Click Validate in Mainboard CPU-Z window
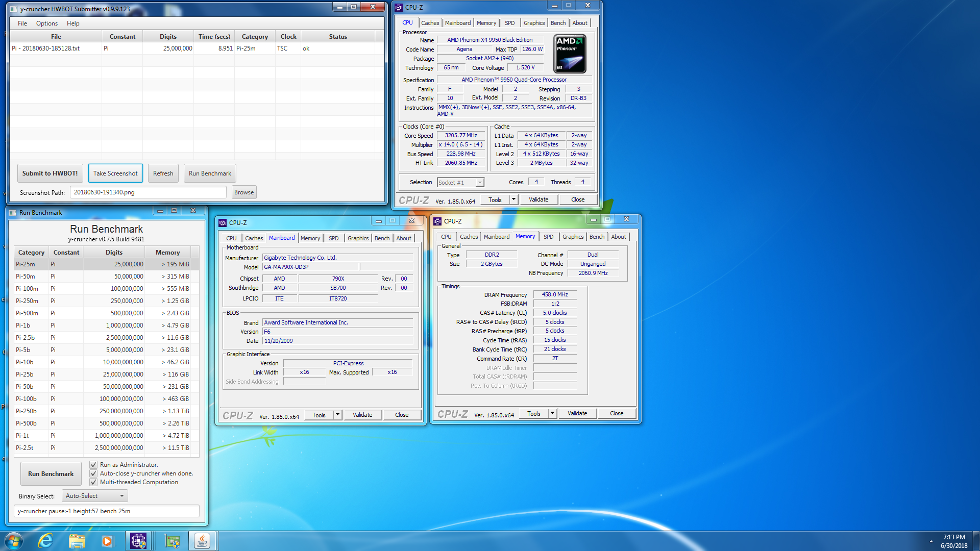 tap(362, 415)
